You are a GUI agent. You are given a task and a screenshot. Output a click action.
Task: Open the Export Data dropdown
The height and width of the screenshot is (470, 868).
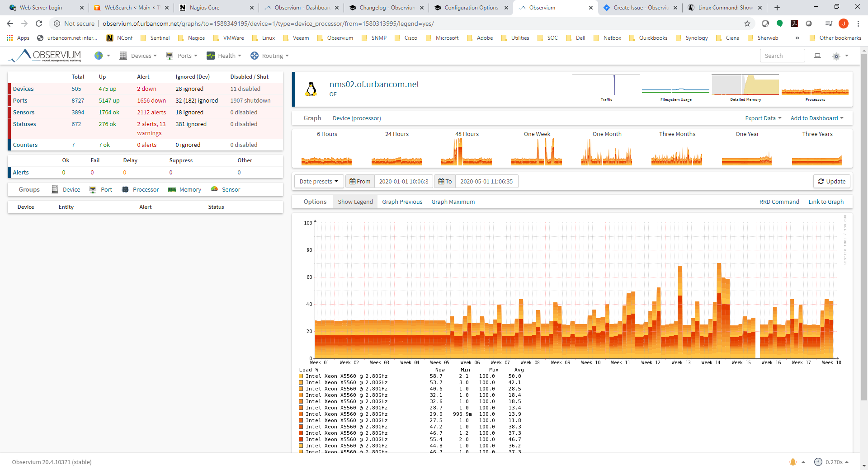tap(763, 118)
